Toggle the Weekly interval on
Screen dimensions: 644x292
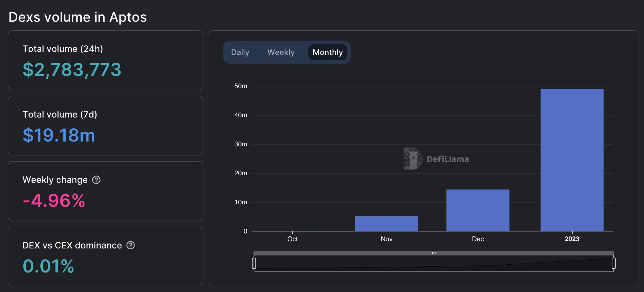point(281,52)
